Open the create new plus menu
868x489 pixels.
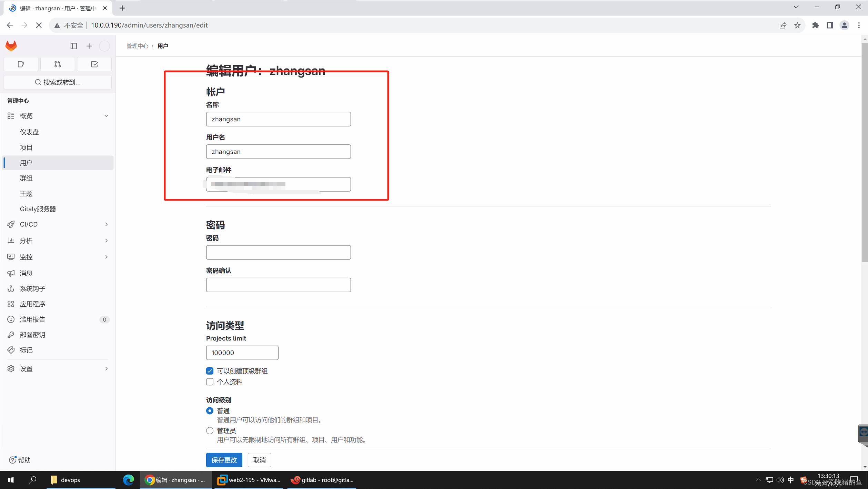[89, 46]
